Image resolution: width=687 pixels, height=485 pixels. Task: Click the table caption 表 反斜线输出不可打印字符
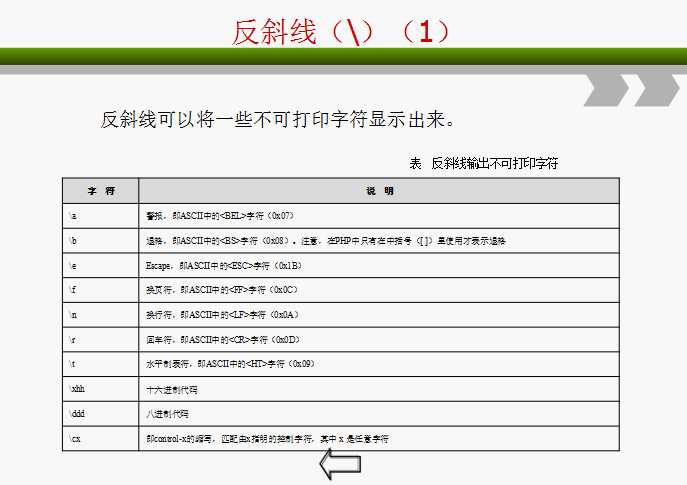point(484,163)
